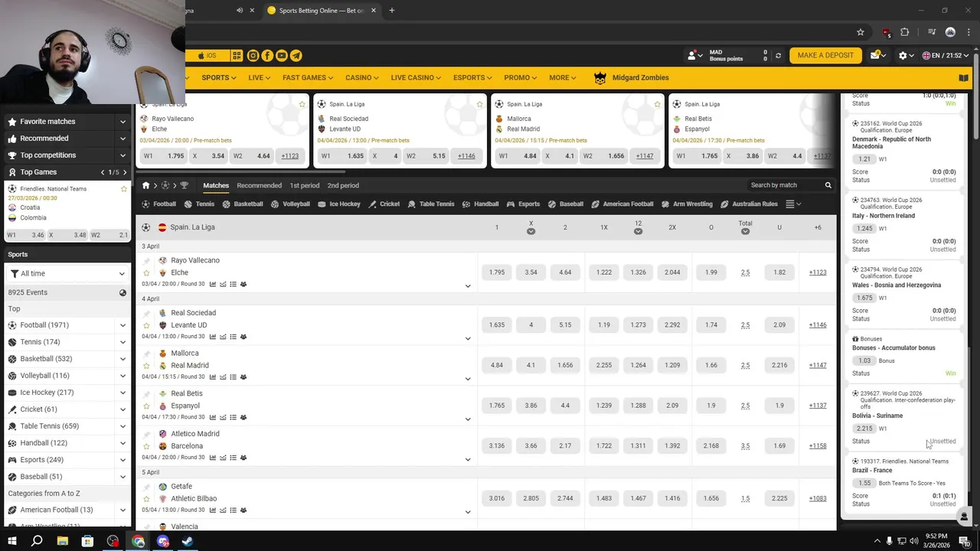
Task: Star the Real Sociedad top card
Action: click(x=480, y=104)
